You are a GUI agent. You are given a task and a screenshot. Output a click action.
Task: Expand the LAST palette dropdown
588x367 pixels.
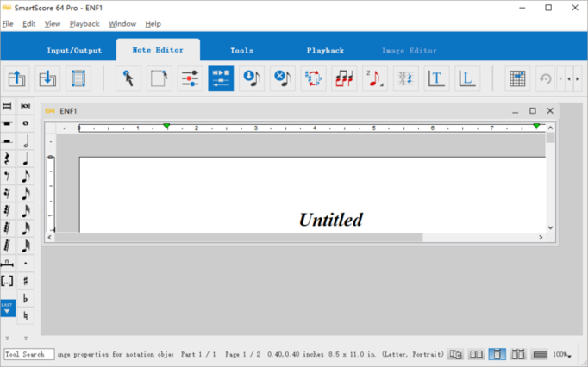click(7, 308)
